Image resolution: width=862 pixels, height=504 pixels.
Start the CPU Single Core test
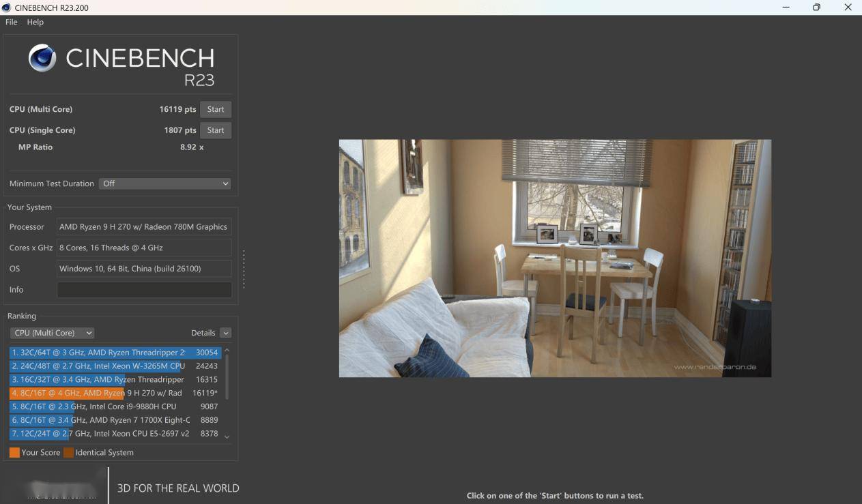click(x=216, y=130)
